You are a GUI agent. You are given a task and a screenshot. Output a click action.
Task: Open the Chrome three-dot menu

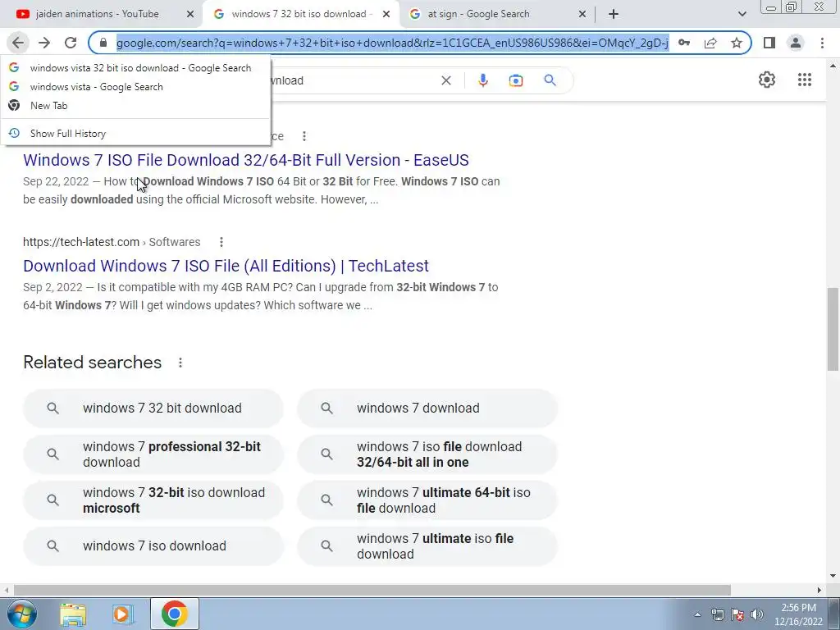tap(822, 43)
